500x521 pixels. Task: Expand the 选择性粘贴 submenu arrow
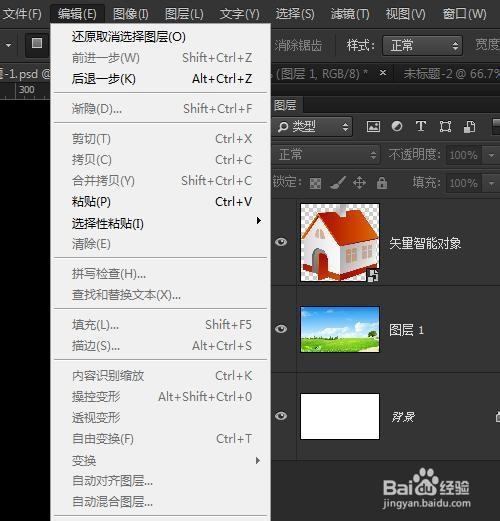click(258, 221)
